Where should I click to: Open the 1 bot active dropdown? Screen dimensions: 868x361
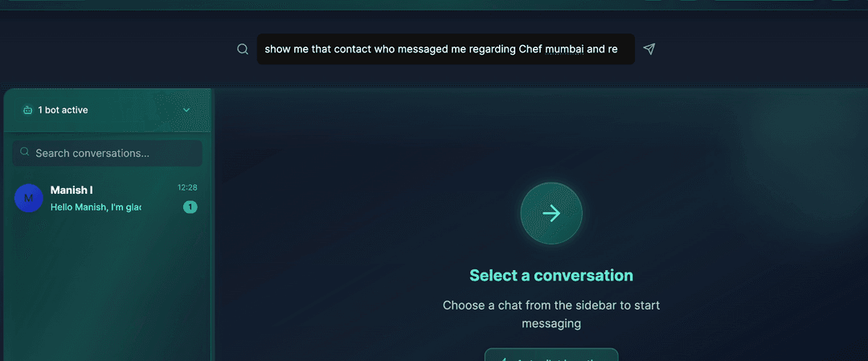click(108, 110)
